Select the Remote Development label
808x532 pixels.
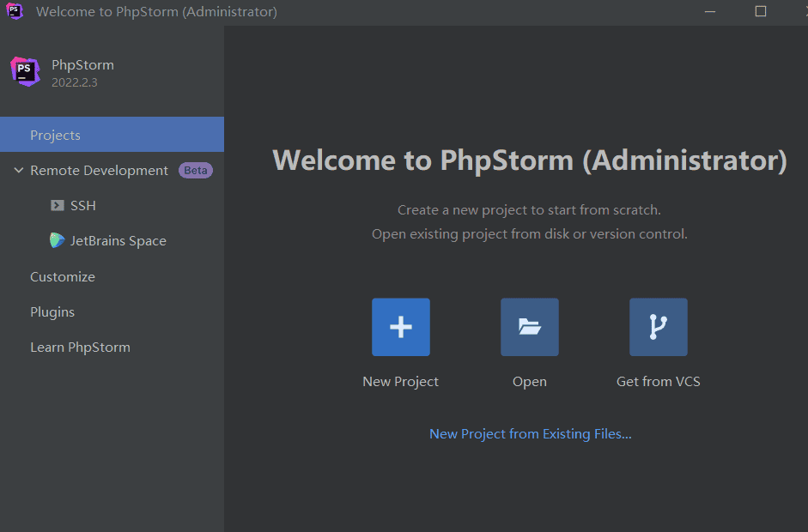pos(99,171)
